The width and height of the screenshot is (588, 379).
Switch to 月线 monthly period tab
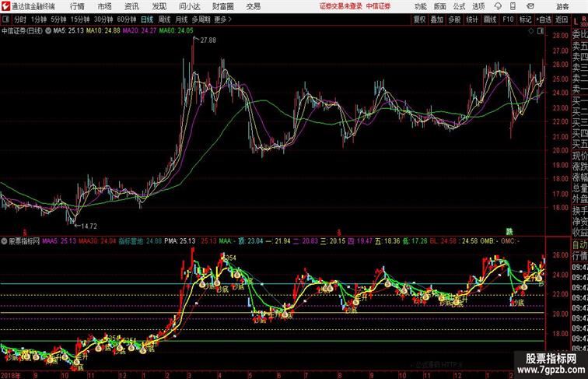(181, 19)
